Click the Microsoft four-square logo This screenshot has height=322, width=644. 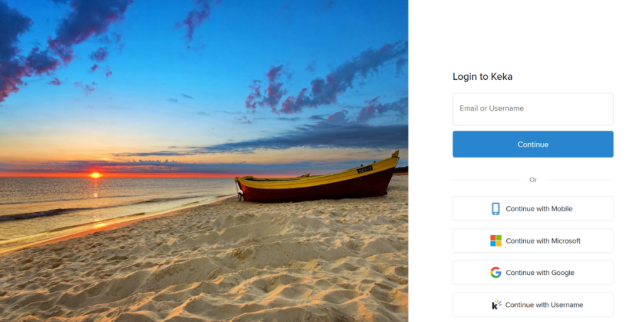(496, 241)
